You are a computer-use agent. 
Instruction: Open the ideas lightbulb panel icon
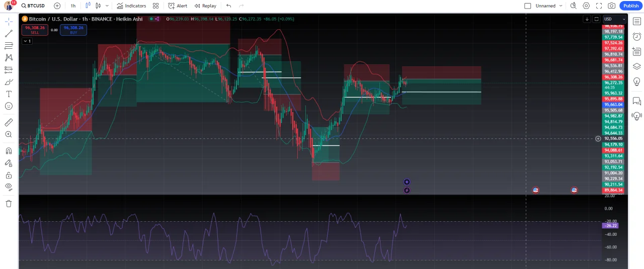click(x=636, y=81)
